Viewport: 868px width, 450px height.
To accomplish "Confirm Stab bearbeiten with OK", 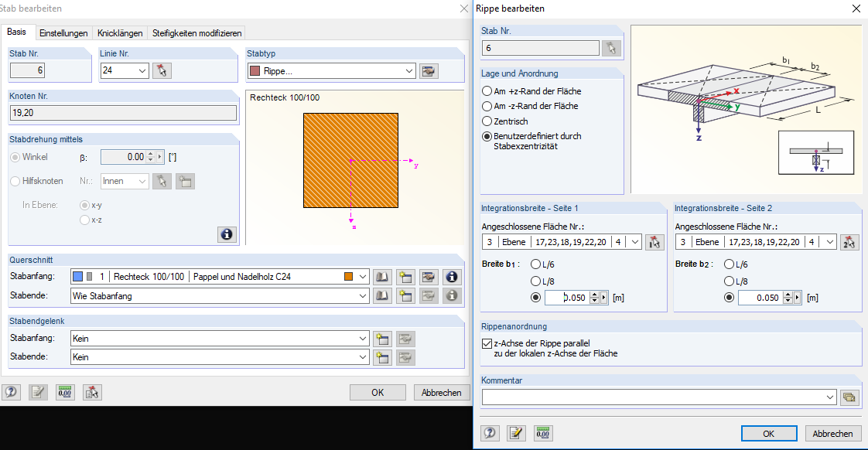I will [378, 393].
